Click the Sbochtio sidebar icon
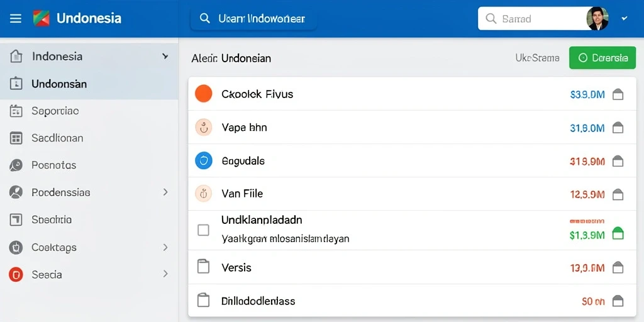The width and height of the screenshot is (644, 322). coord(16,219)
